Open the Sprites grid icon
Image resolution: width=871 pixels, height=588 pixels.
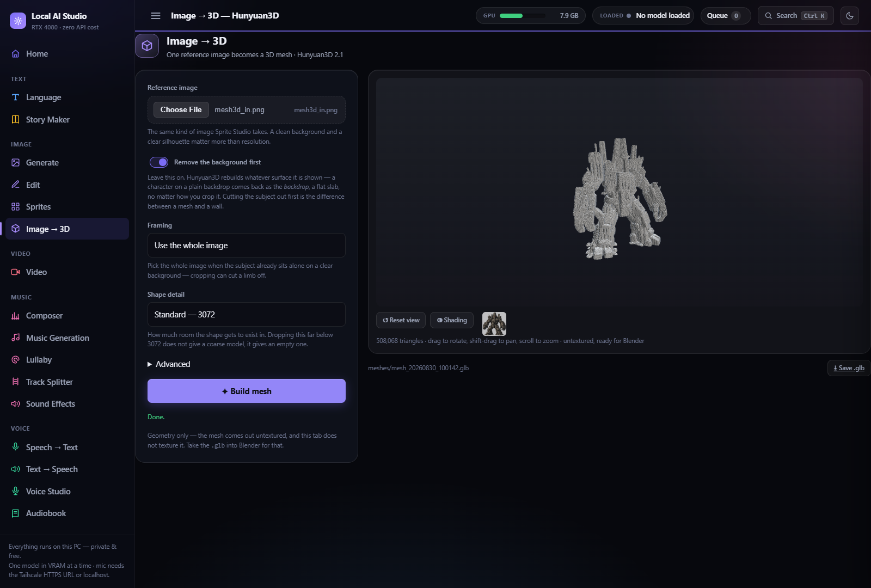pyautogui.click(x=15, y=207)
